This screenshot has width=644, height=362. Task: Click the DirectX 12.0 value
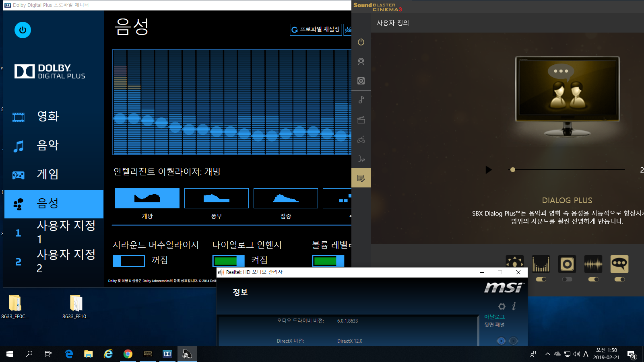point(350,341)
